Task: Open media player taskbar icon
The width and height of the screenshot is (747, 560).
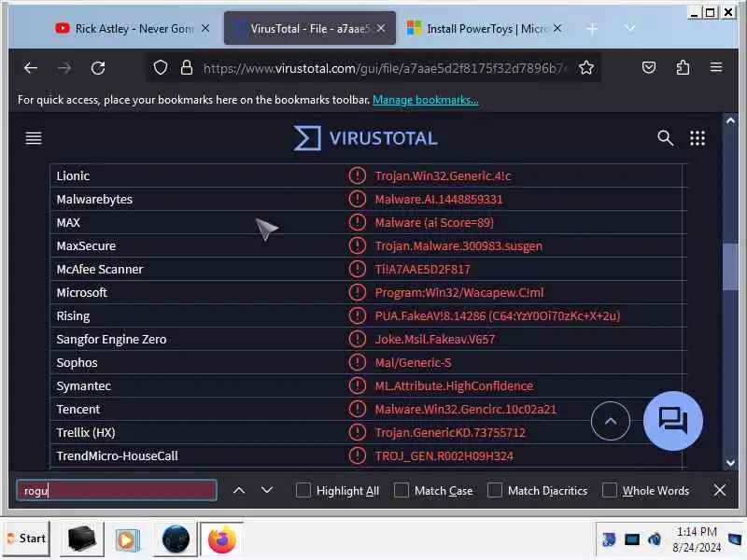Action: (x=127, y=539)
